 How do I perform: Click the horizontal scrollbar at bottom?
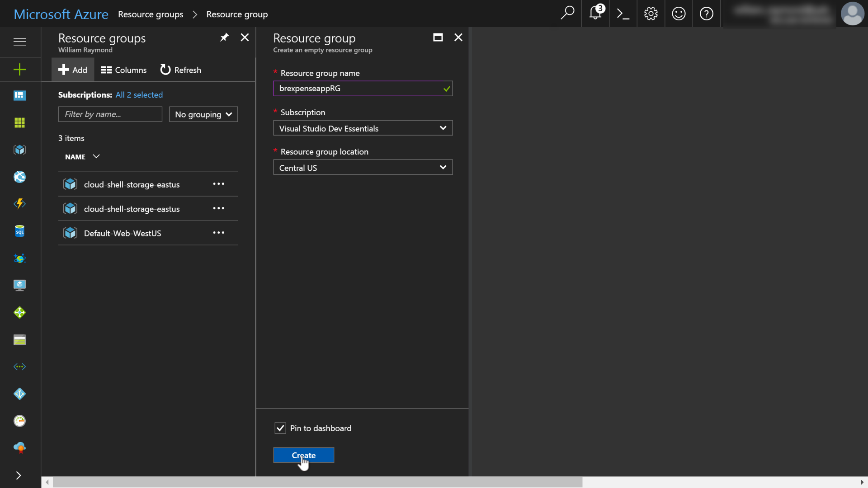click(316, 482)
